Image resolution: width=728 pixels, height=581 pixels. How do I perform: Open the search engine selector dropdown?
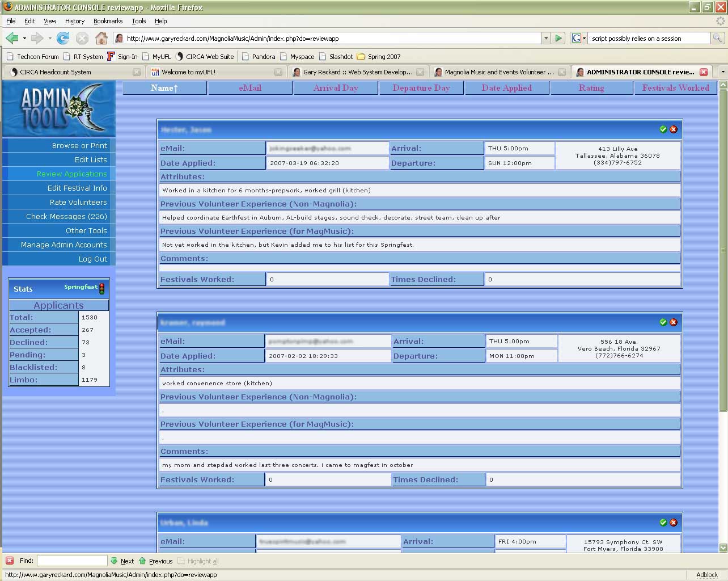point(579,38)
